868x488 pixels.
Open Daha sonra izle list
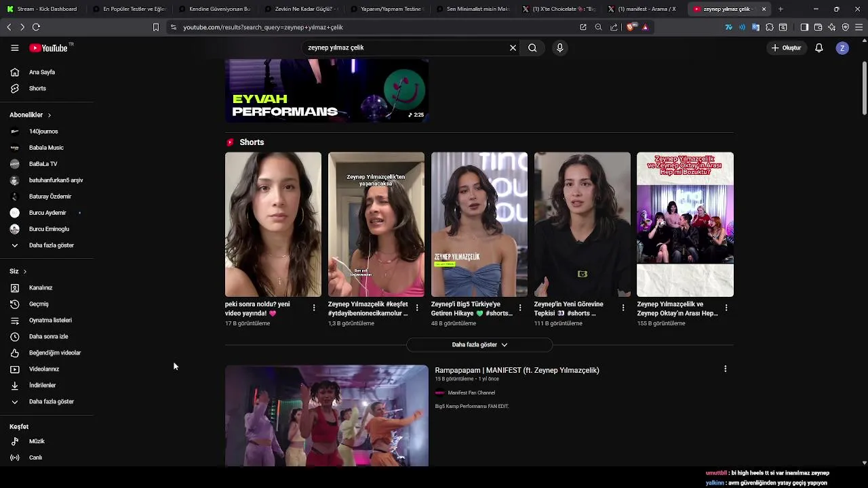47,337
